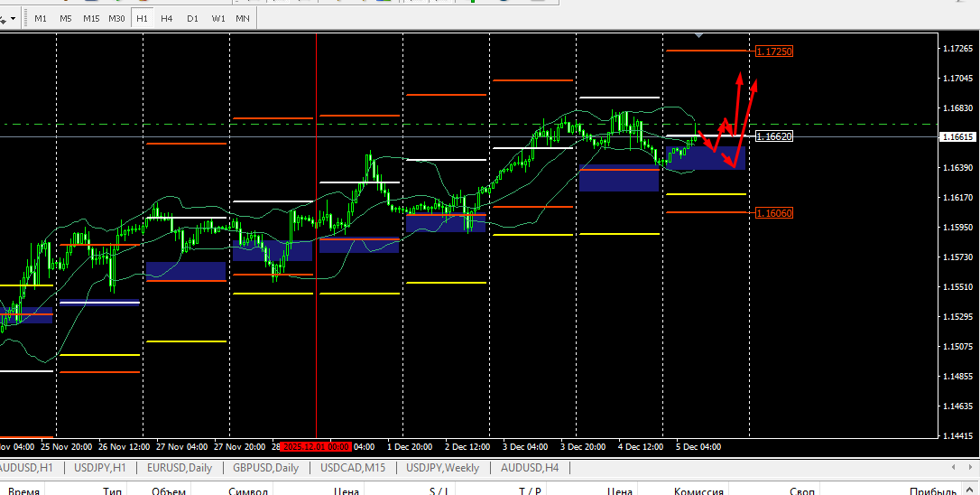Select the M15 timeframe button

pyautogui.click(x=91, y=18)
